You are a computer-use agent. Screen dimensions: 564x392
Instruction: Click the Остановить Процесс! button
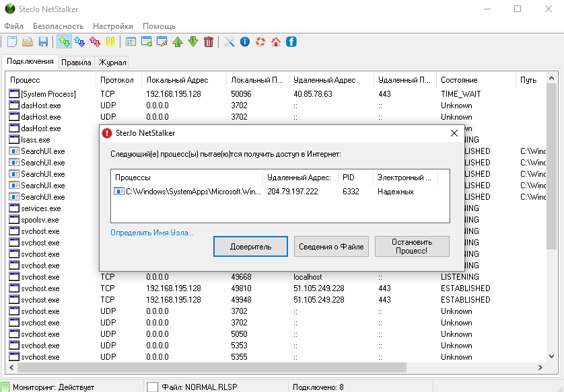(412, 247)
